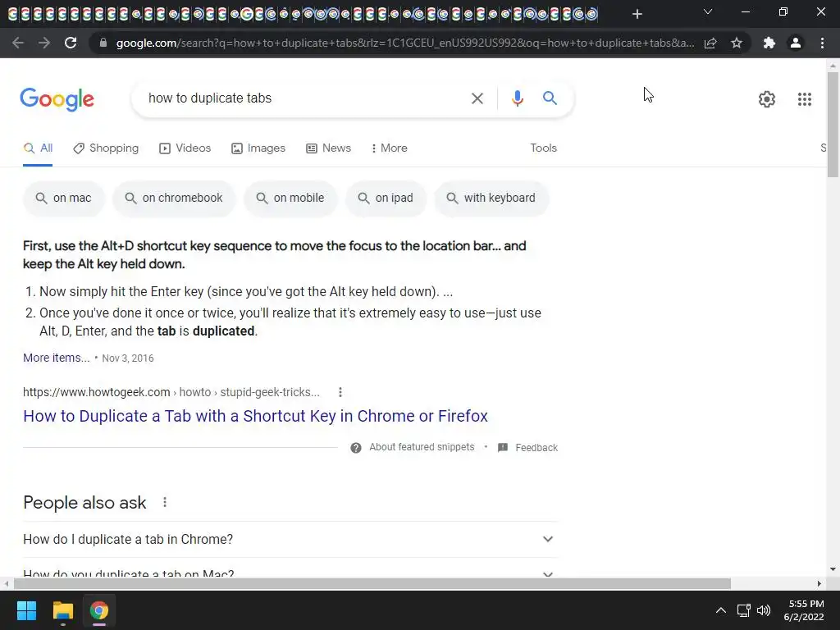Refine search with 'on mobile' chip
840x630 pixels.
[290, 199]
